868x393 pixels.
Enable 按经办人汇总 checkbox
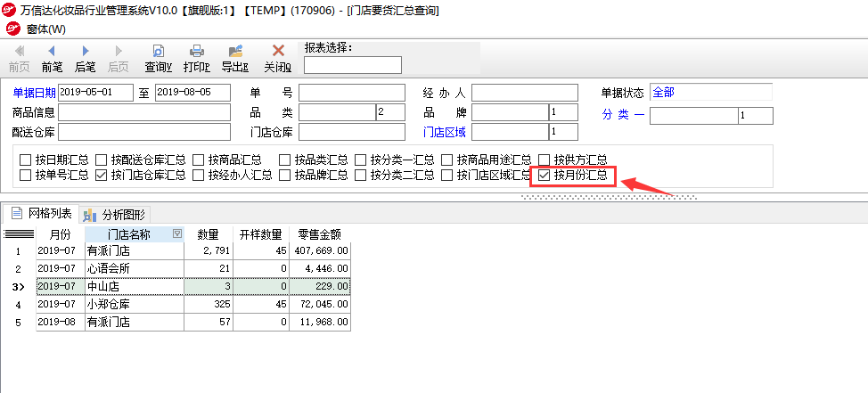[x=198, y=176]
